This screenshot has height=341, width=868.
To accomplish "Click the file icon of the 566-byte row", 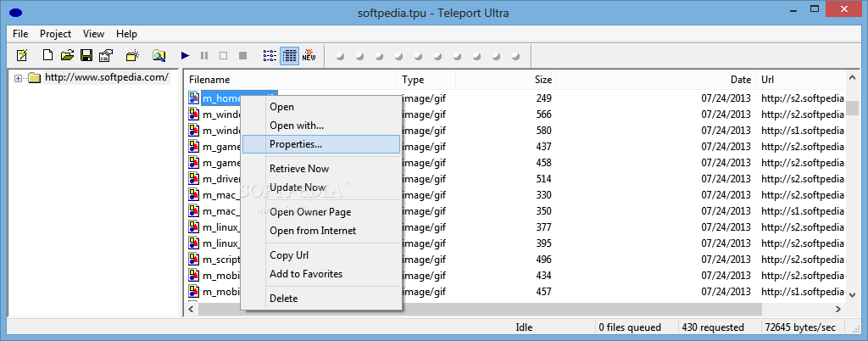I will (x=194, y=115).
